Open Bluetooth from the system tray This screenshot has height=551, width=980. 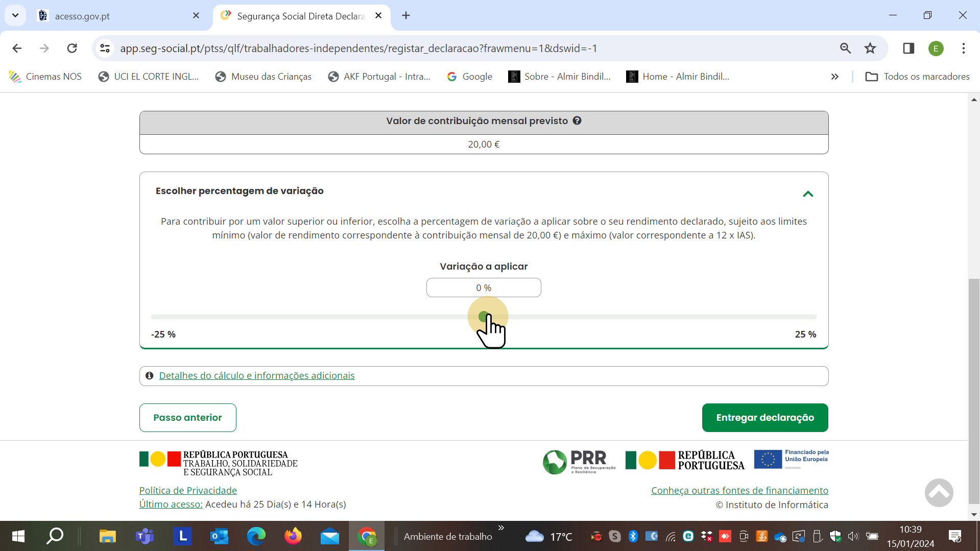(633, 536)
